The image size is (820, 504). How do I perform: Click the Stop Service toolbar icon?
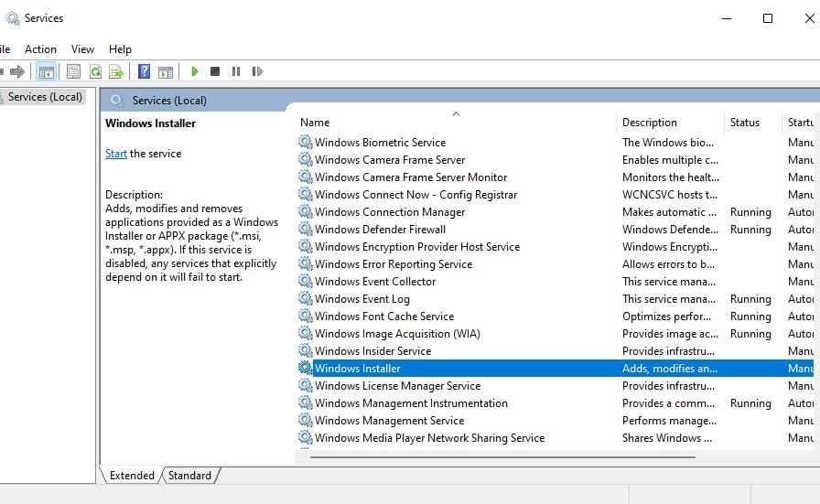[x=215, y=71]
